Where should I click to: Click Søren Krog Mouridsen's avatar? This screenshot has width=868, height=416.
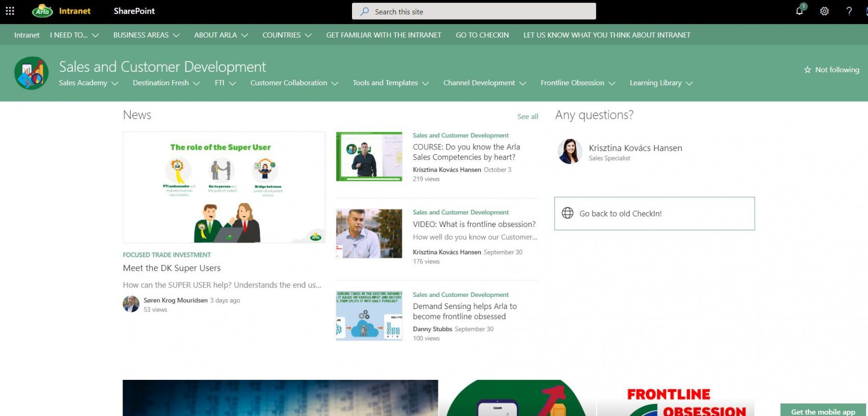pos(131,304)
